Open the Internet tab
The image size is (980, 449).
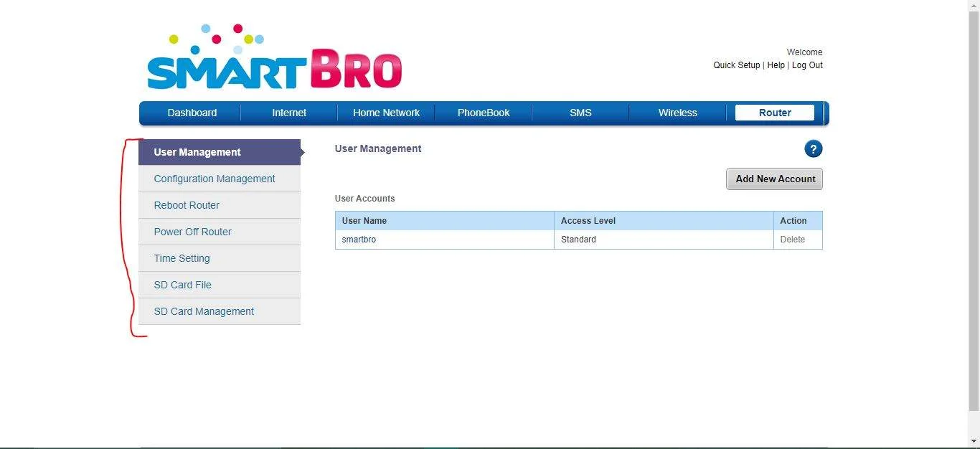(x=289, y=113)
